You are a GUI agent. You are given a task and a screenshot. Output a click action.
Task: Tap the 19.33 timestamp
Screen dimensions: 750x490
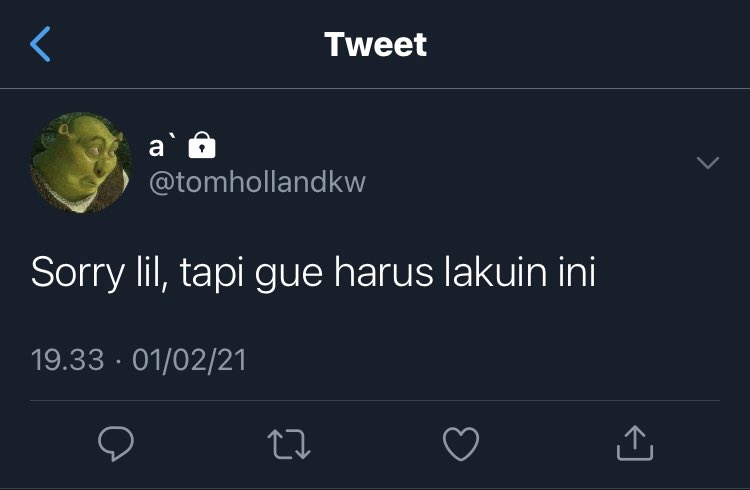(67, 360)
